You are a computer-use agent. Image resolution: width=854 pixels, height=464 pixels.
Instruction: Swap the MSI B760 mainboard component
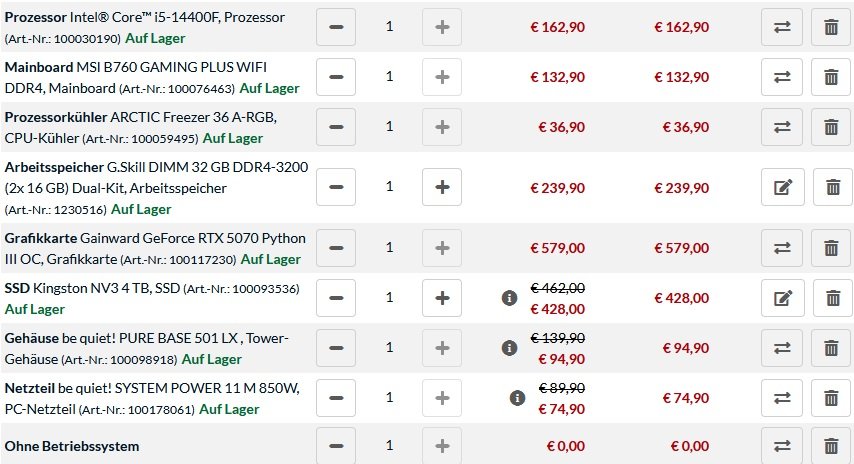pyautogui.click(x=782, y=77)
